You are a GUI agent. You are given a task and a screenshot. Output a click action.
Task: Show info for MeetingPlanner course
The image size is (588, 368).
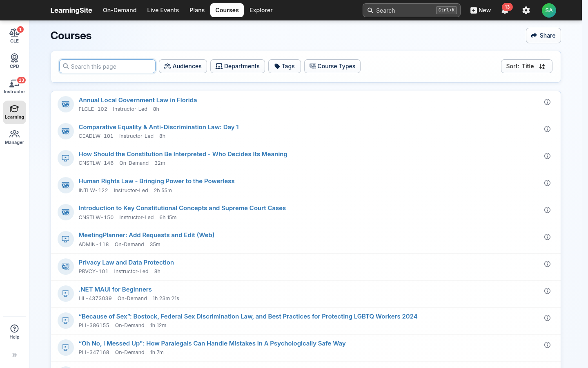coord(547,237)
